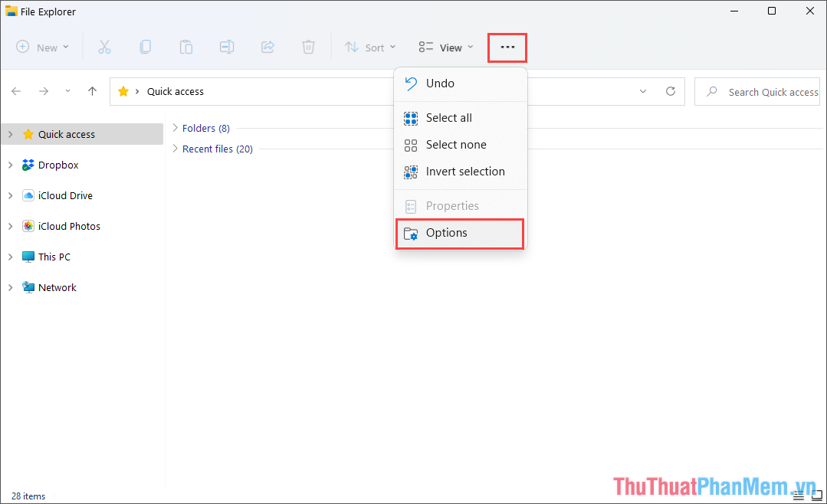Toggle the Quick access star in the address bar
Viewport: 827px width, 504px height.
[123, 91]
